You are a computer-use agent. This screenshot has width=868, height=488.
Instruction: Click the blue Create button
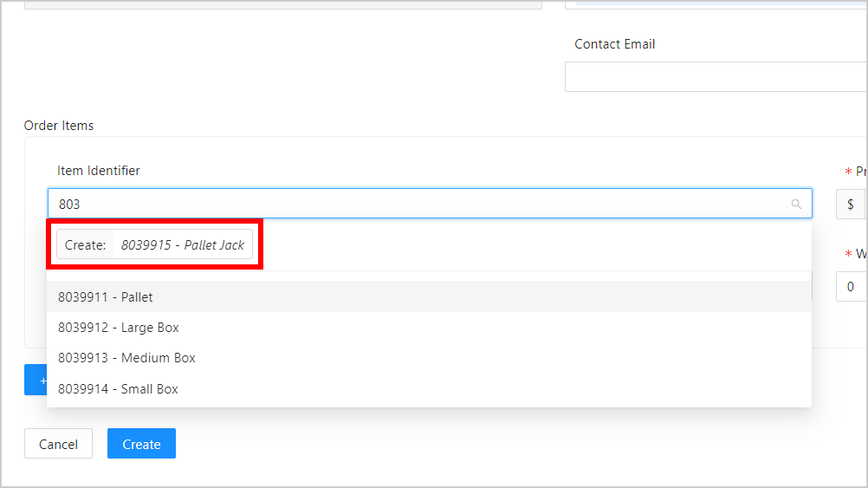click(x=141, y=444)
